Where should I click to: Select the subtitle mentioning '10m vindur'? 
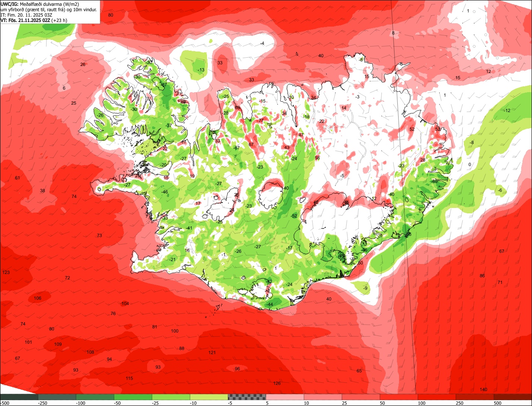(x=49, y=9)
